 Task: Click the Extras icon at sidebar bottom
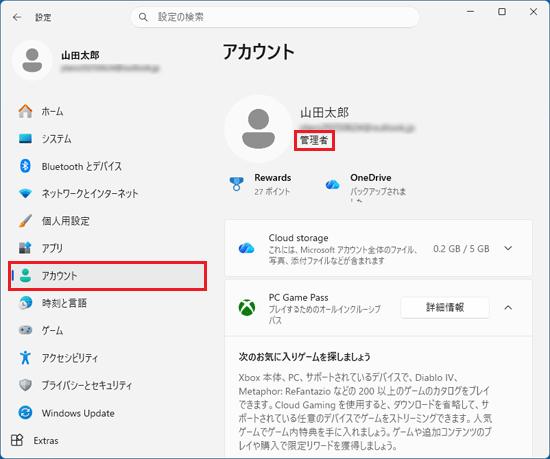pos(17,440)
